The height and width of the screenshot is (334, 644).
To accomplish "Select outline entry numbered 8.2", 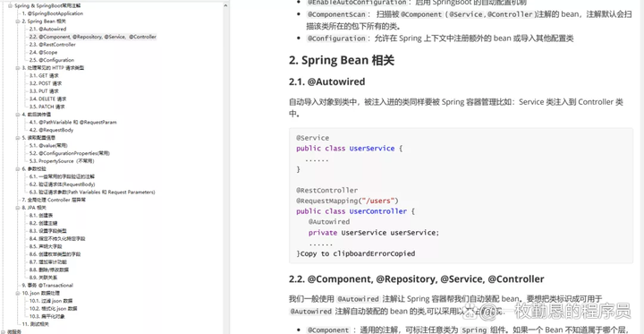I will point(44,223).
